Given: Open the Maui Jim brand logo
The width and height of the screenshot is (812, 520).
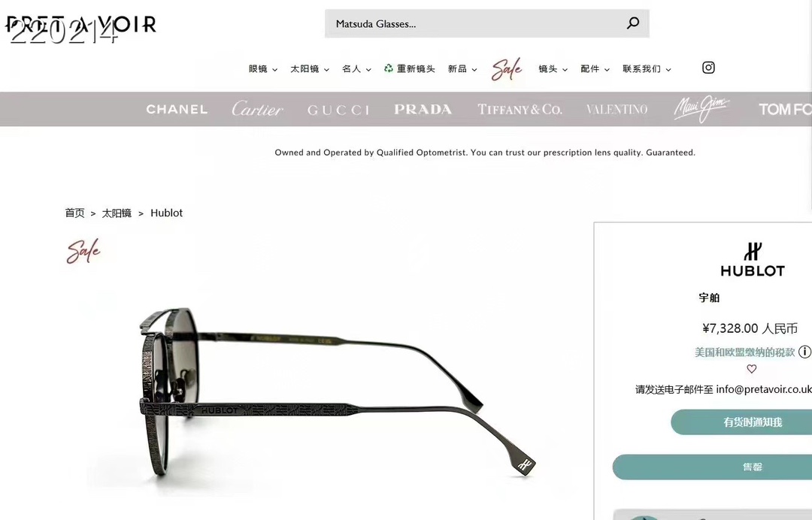Looking at the screenshot, I should pyautogui.click(x=701, y=109).
